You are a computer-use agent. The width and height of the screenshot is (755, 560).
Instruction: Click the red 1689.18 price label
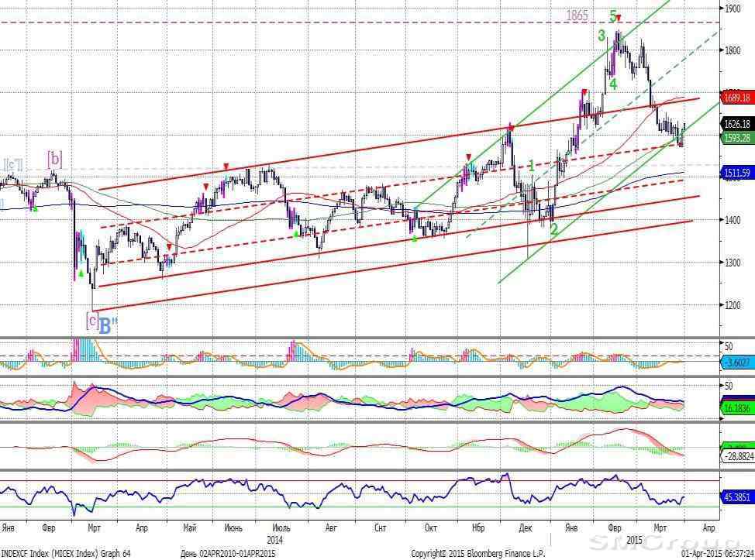(737, 98)
